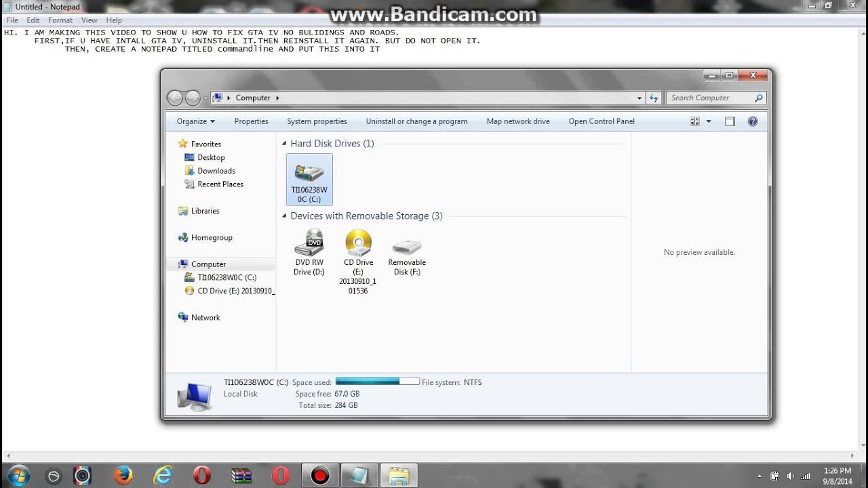Open Notepad View menu
This screenshot has width=868, height=488.
(x=90, y=20)
